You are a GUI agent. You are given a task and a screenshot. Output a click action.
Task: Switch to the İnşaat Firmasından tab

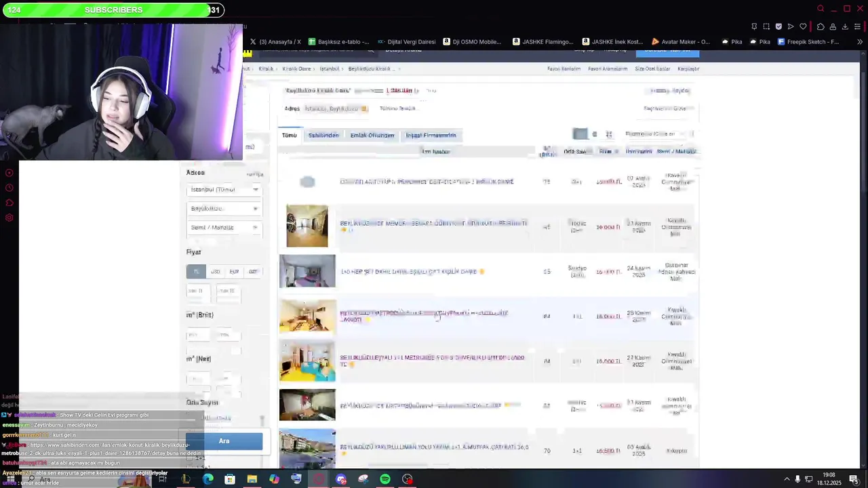(x=431, y=135)
